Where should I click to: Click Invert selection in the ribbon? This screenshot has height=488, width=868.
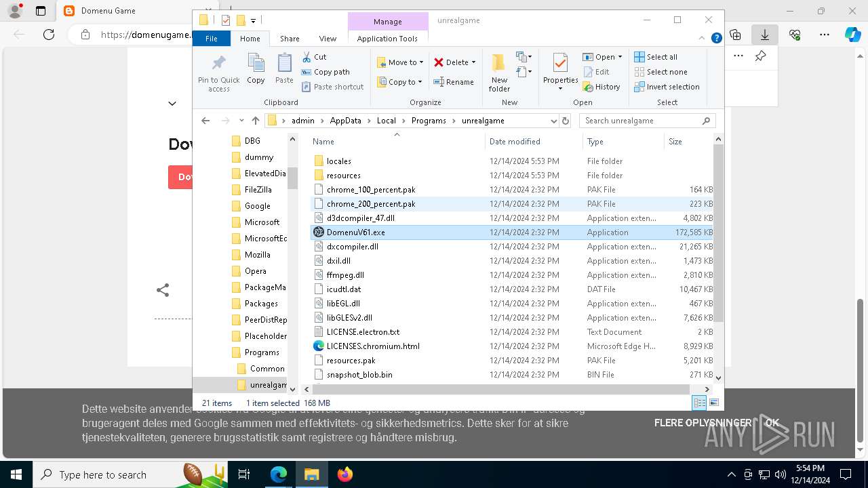pyautogui.click(x=667, y=87)
